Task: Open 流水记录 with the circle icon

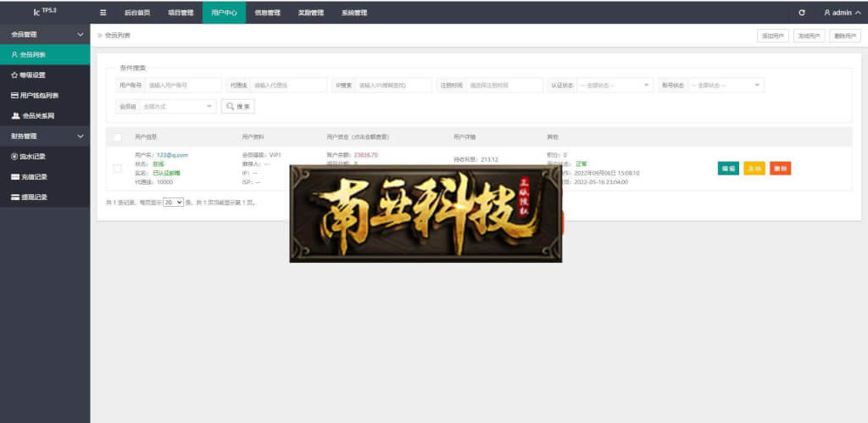Action: coord(45,157)
